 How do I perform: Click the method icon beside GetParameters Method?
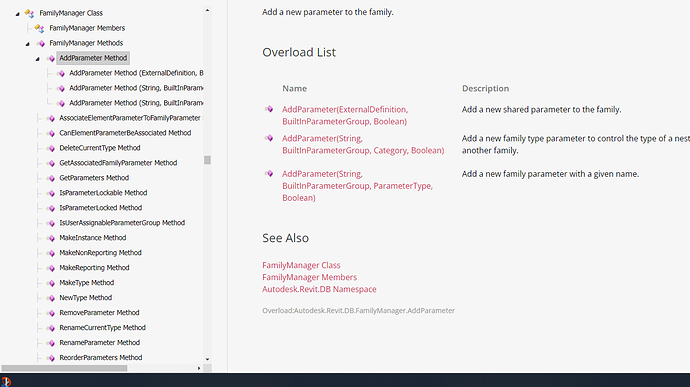(x=51, y=178)
